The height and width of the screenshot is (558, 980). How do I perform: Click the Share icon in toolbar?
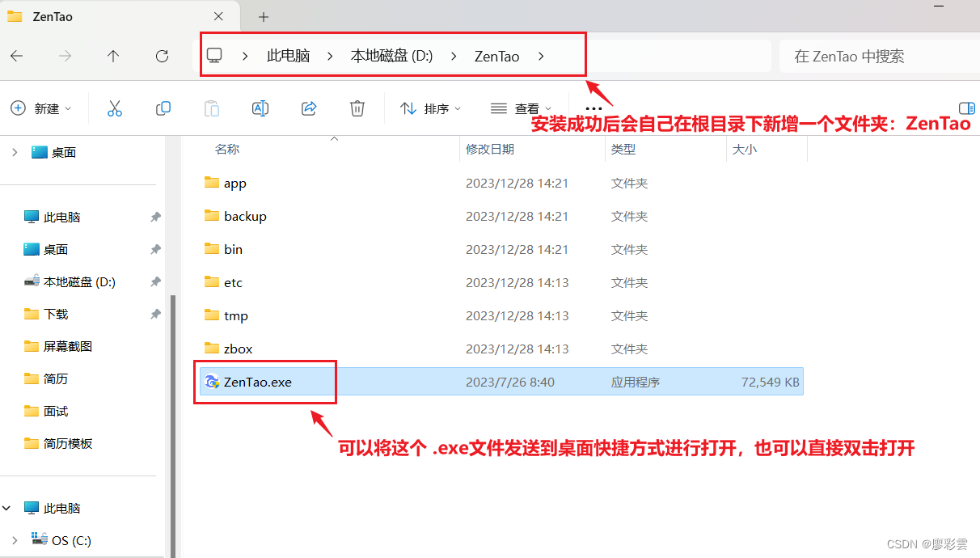click(x=309, y=108)
